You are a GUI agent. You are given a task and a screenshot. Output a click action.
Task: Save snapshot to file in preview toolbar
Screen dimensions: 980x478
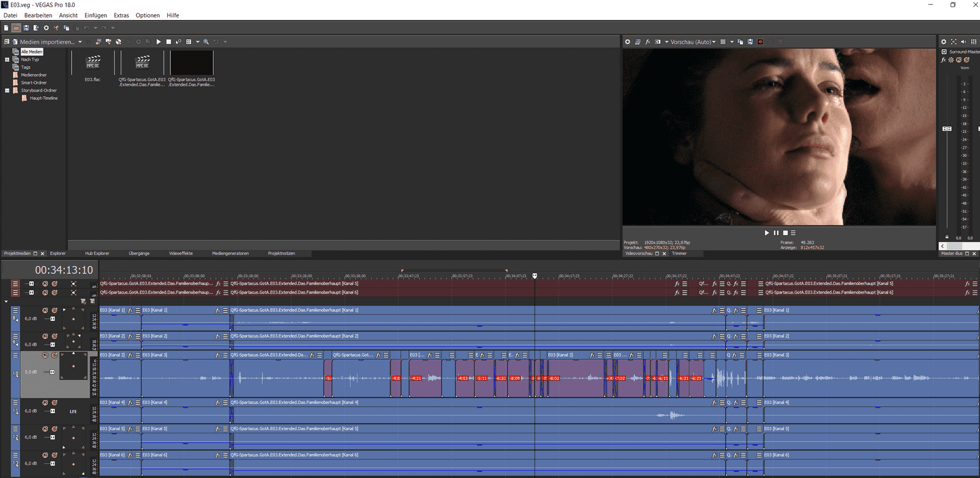pyautogui.click(x=750, y=42)
